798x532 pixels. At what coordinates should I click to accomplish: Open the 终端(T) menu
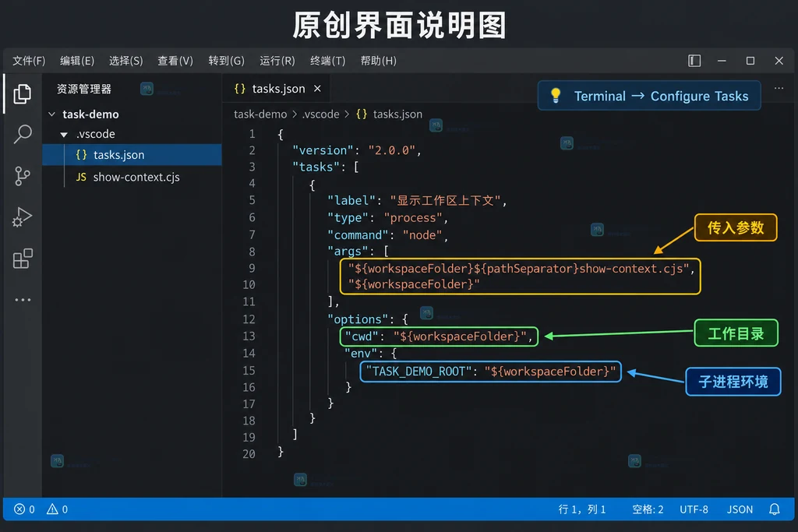point(328,61)
